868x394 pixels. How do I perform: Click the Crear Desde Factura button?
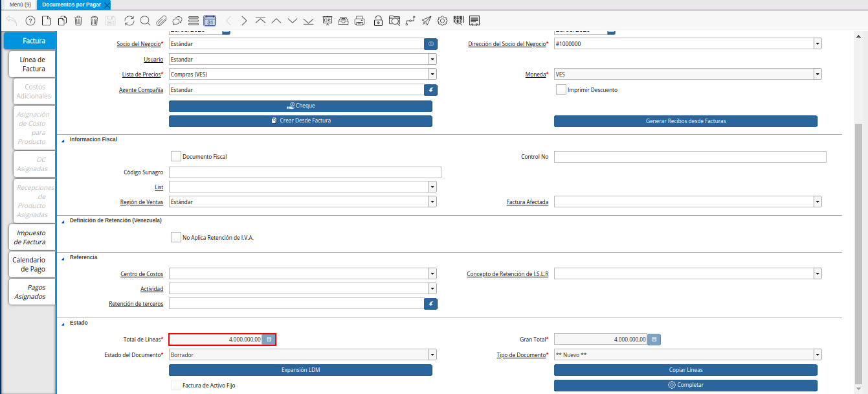click(x=300, y=121)
